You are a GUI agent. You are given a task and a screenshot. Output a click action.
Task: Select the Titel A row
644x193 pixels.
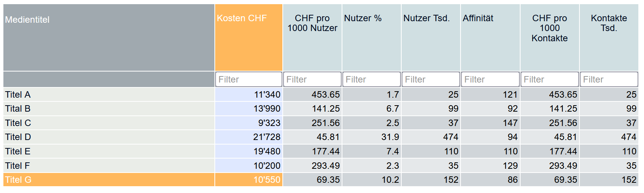coord(18,95)
